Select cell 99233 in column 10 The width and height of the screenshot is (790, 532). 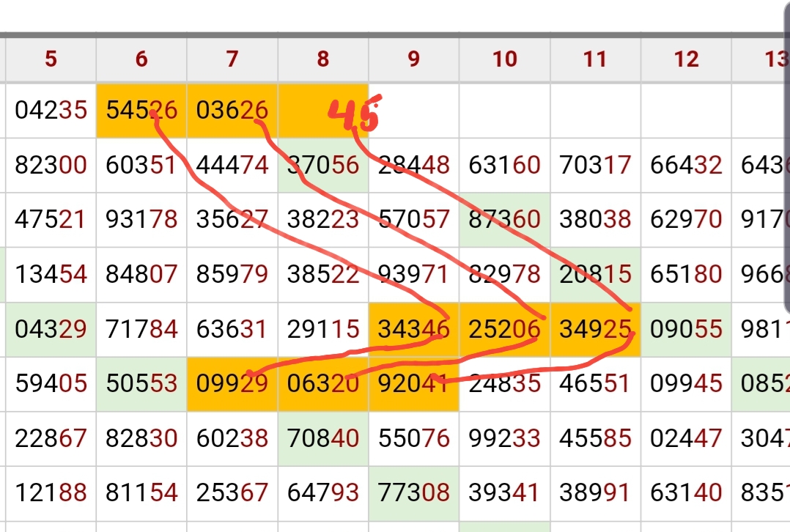click(x=505, y=438)
